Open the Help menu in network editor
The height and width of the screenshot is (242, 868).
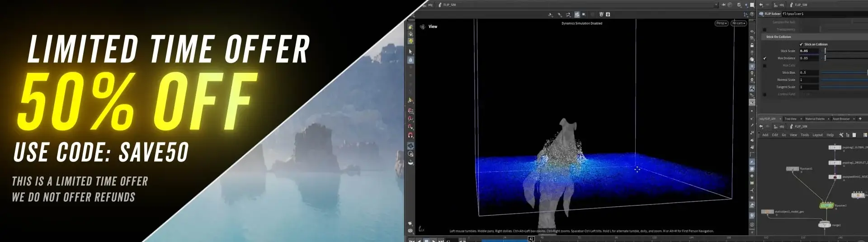[x=830, y=135]
